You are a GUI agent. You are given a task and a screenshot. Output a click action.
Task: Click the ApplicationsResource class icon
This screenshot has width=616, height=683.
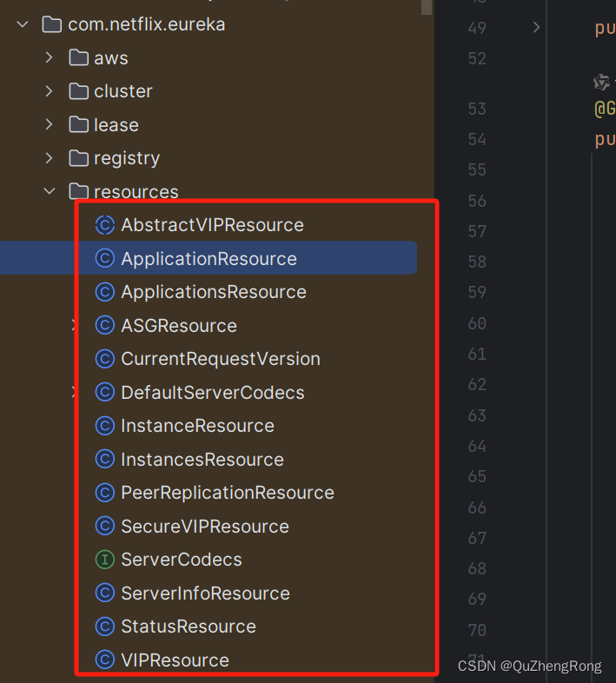point(105,292)
